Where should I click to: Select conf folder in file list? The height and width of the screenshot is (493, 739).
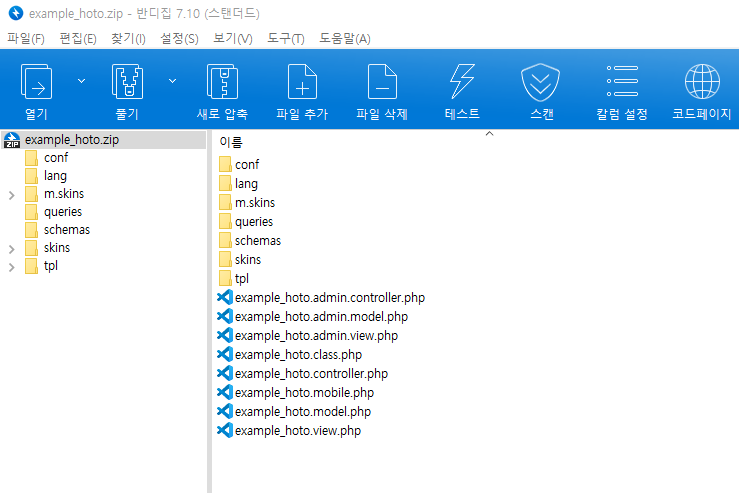click(x=239, y=164)
